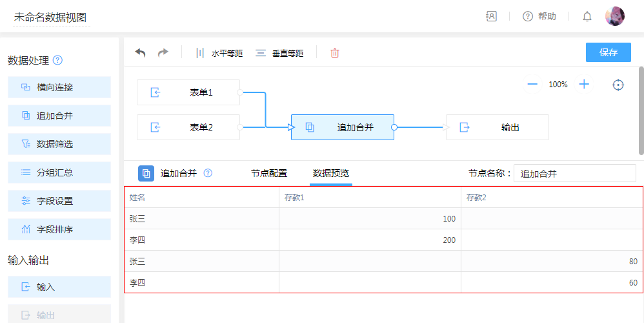Apply 垂直等距 vertical spacing
The height and width of the screenshot is (323, 644).
click(279, 53)
